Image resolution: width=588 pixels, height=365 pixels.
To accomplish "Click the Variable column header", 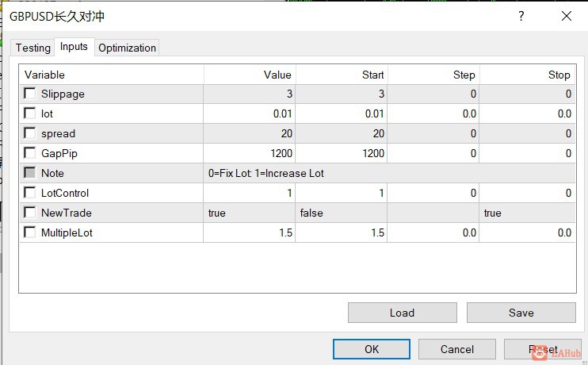I will point(112,75).
